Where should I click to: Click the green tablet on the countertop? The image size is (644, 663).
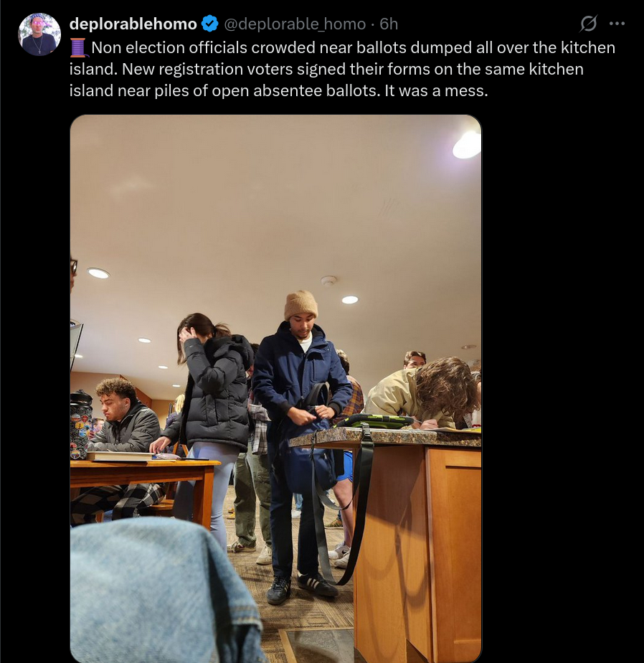[x=374, y=420]
